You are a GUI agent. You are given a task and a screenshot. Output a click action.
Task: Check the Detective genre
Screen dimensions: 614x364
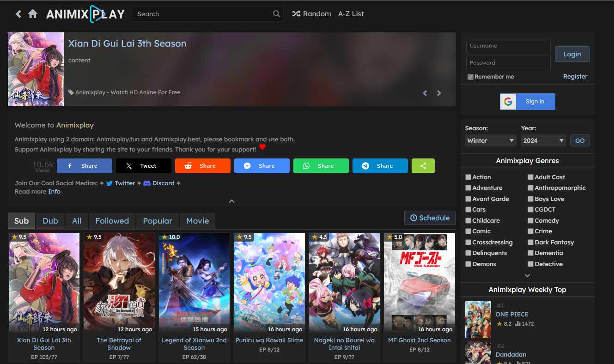tap(530, 264)
